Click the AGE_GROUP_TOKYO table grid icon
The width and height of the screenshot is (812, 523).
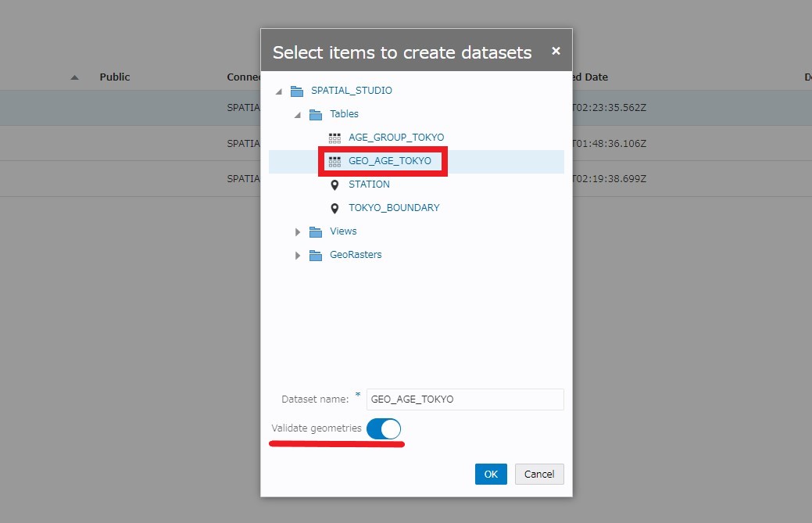334,138
